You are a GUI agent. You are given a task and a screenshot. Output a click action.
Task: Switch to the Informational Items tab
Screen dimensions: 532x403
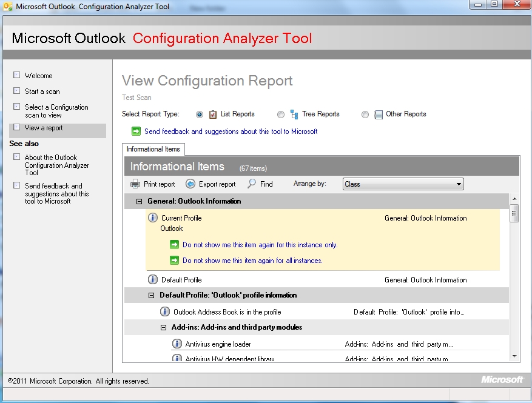153,149
